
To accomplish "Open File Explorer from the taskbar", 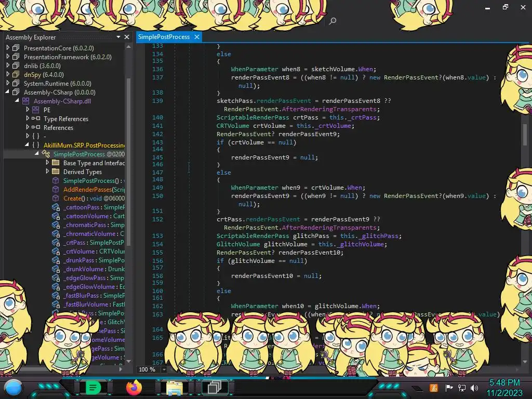I will (174, 388).
